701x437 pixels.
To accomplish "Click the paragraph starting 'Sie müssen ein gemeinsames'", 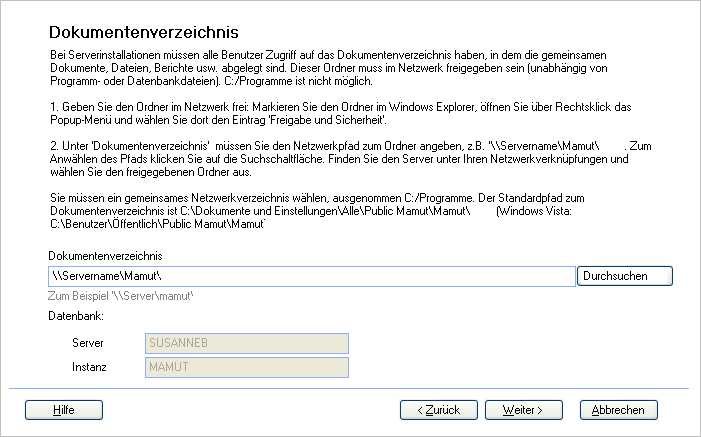I will [x=317, y=211].
